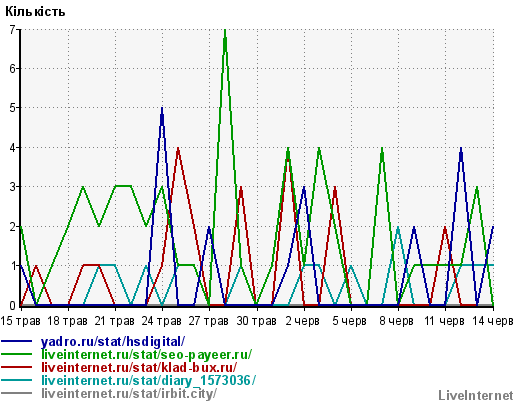Click the y-axis label 5

click(13, 108)
